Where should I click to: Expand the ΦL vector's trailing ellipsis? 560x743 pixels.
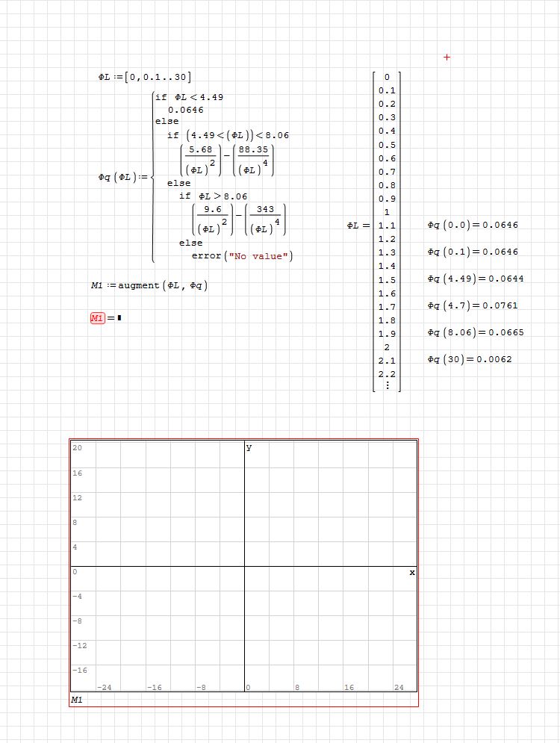pyautogui.click(x=386, y=385)
